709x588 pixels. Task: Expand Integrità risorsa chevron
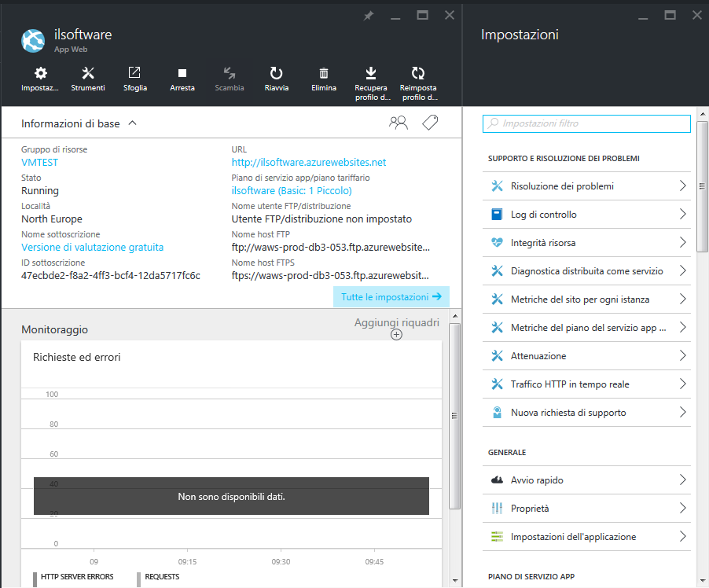[x=683, y=242]
